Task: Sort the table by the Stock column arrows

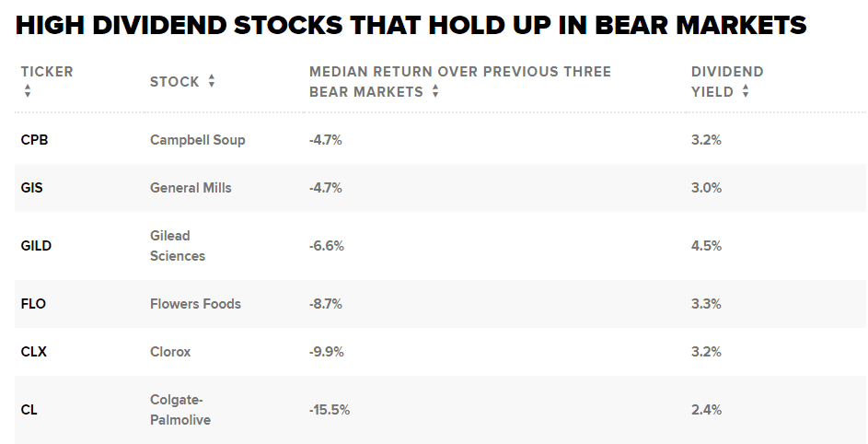Action: 212,81
